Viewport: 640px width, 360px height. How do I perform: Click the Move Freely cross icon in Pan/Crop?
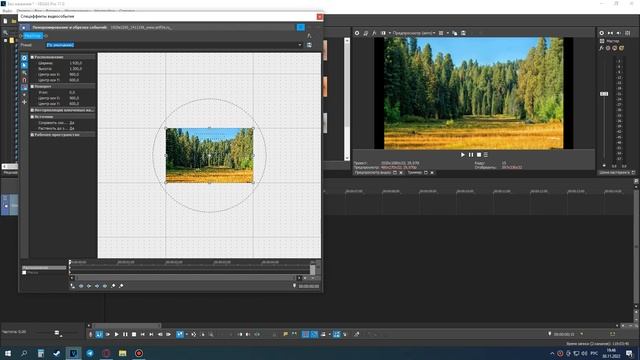click(x=24, y=102)
